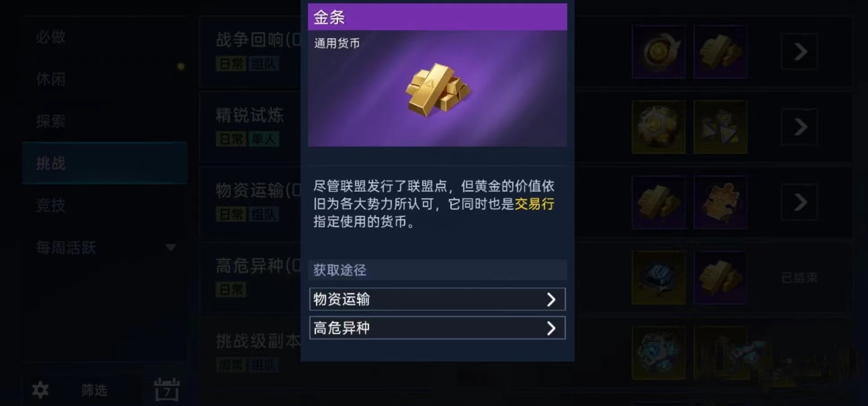Click the 筛选 filter button

94,390
